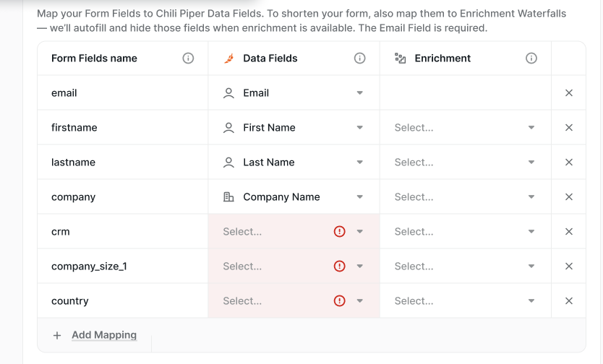This screenshot has width=603, height=364.
Task: Remove the company mapping row
Action: pos(569,196)
